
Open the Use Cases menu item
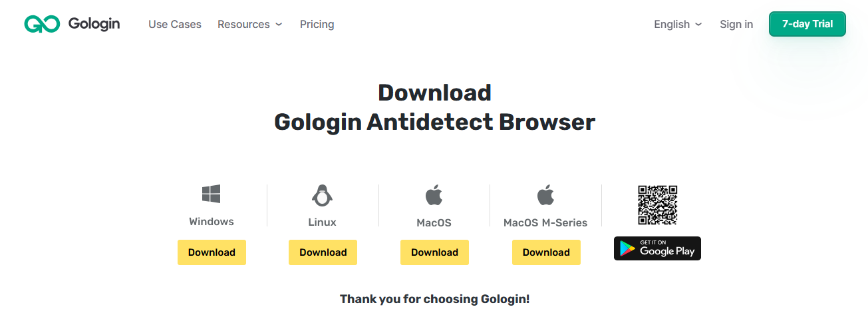pyautogui.click(x=175, y=25)
